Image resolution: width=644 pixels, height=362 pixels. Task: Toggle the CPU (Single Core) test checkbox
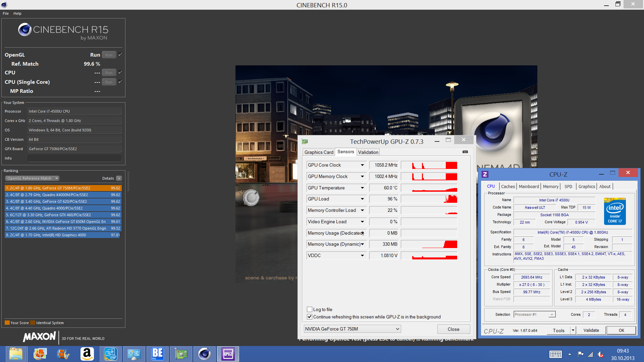pos(120,81)
